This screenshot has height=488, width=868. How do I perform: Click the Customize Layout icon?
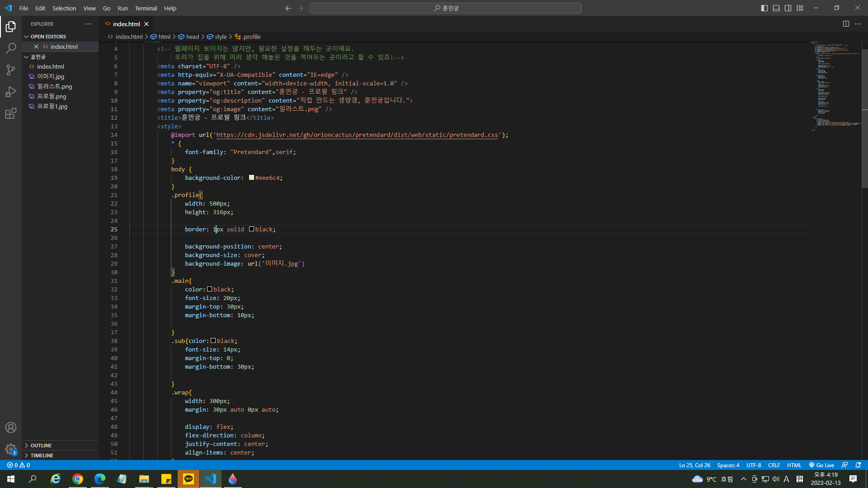point(800,8)
